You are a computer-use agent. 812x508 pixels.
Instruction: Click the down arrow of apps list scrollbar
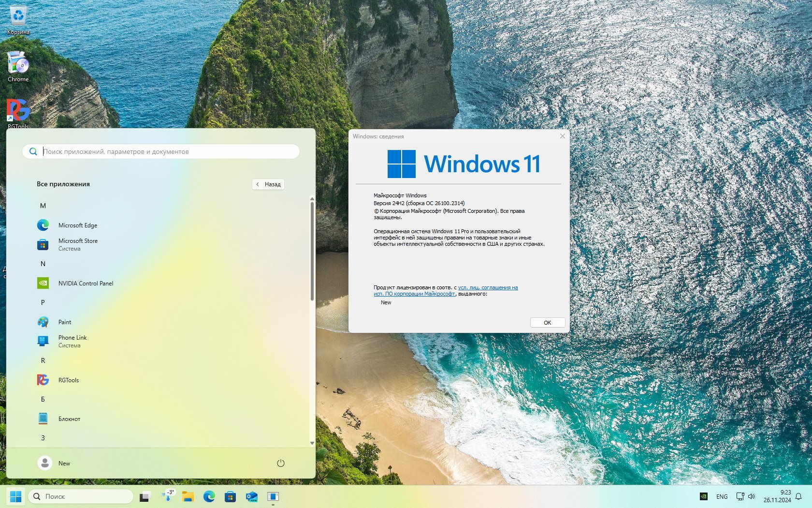click(312, 443)
